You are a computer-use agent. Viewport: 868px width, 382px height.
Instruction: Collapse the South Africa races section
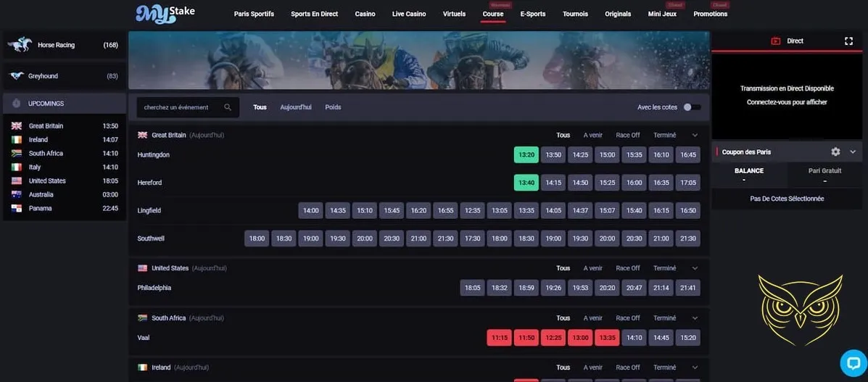pos(695,318)
